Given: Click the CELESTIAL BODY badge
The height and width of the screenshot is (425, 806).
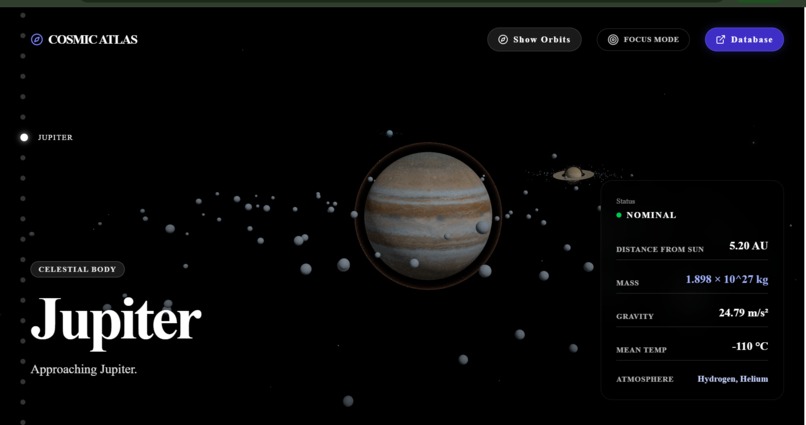Looking at the screenshot, I should click(78, 269).
